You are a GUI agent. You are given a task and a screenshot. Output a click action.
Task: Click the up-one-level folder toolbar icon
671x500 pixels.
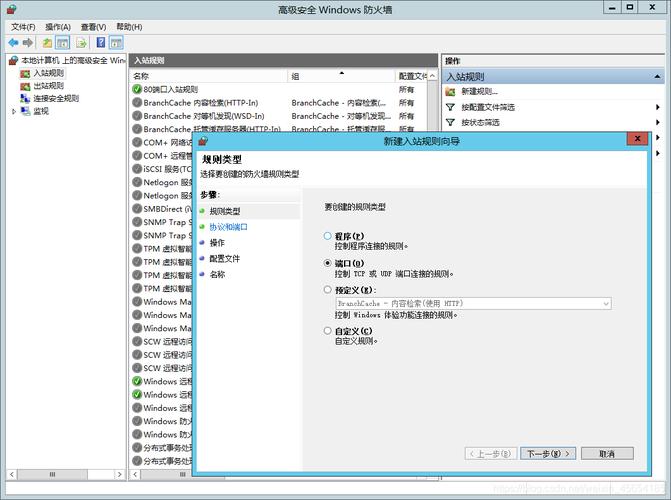(x=47, y=42)
